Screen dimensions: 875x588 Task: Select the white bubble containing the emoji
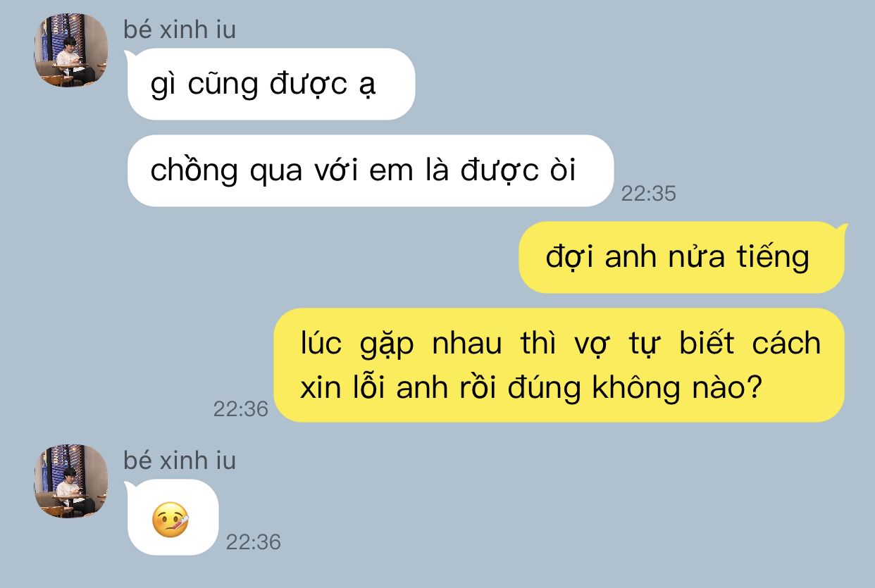coord(173,517)
